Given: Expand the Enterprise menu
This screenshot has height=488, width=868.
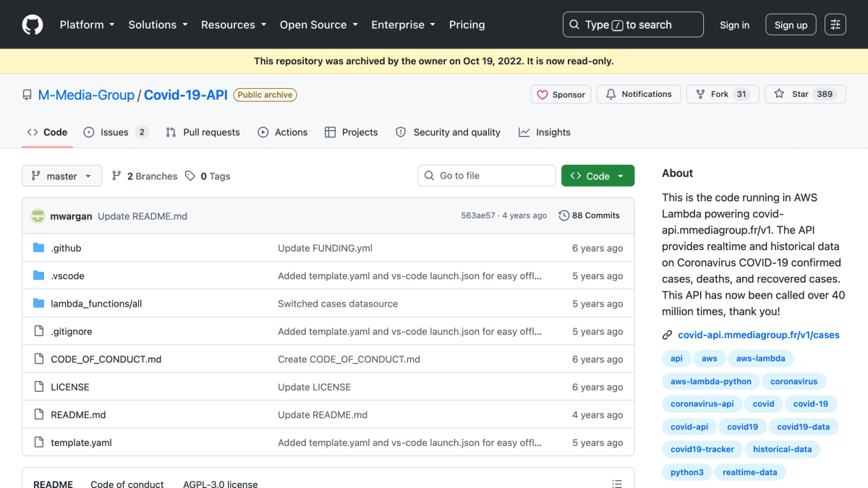Looking at the screenshot, I should 404,25.
